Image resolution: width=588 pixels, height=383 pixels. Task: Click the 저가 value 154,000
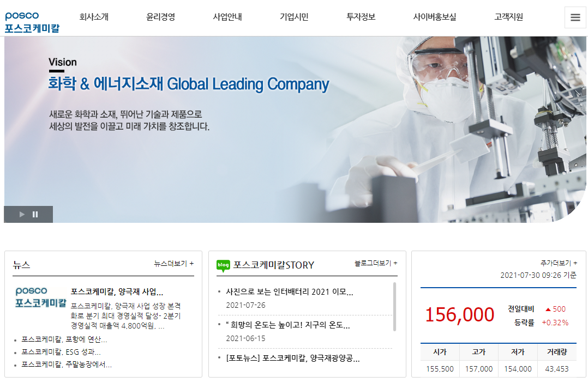(x=518, y=369)
